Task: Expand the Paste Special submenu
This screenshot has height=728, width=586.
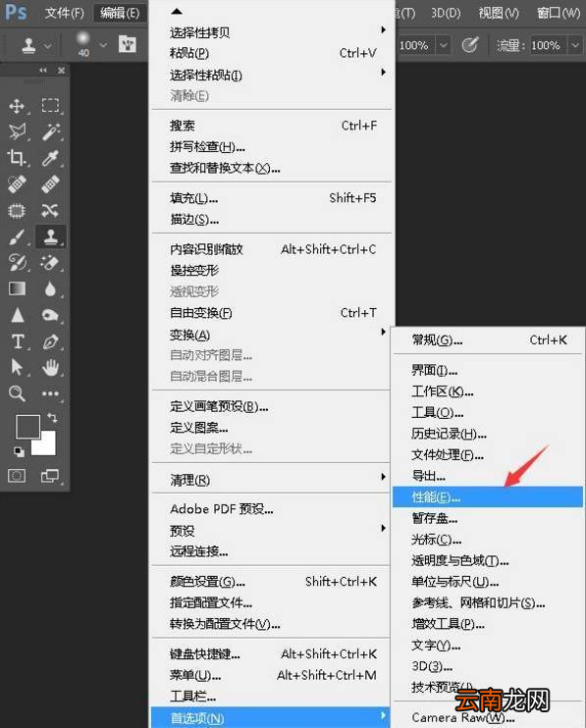Action: click(272, 75)
